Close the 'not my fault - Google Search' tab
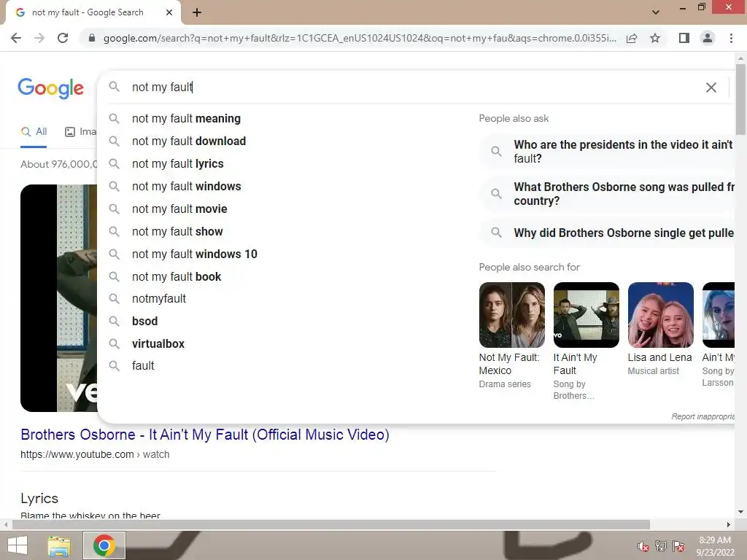This screenshot has width=747, height=560. (169, 12)
